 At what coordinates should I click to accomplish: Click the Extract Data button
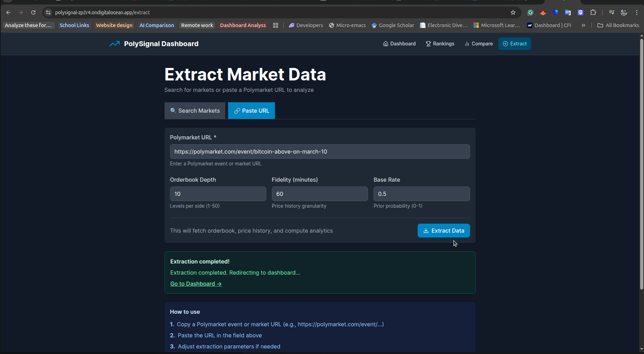point(444,231)
